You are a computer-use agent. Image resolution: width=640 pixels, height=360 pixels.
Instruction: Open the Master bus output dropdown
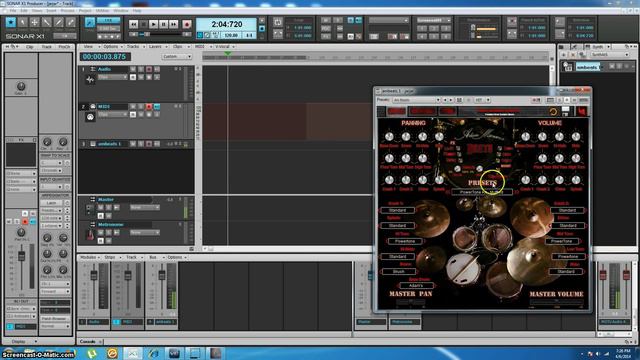tap(145, 207)
